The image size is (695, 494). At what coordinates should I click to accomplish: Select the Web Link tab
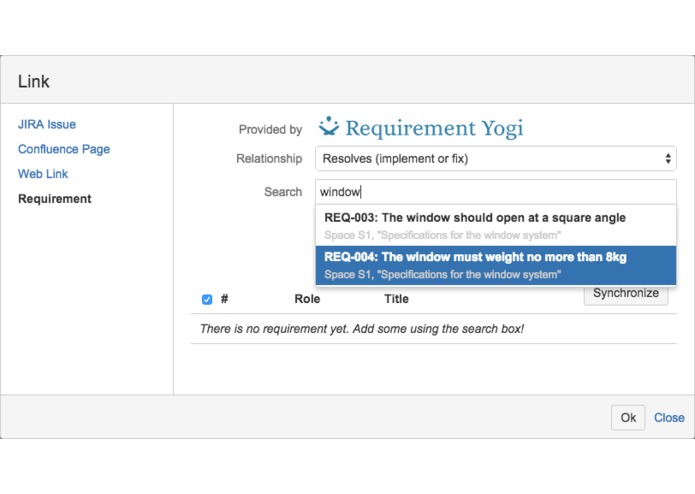pyautogui.click(x=43, y=174)
